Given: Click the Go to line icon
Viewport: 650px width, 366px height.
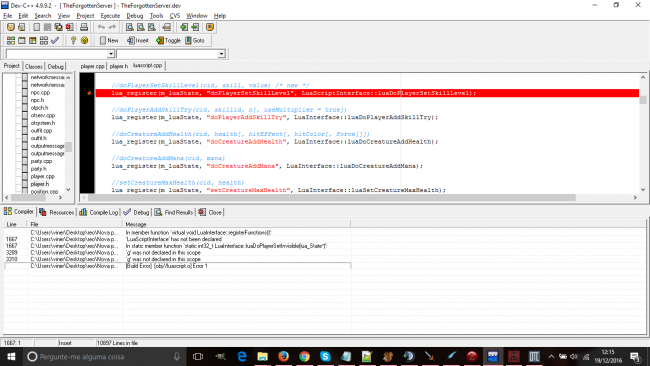Looking at the screenshot, I should (x=167, y=27).
